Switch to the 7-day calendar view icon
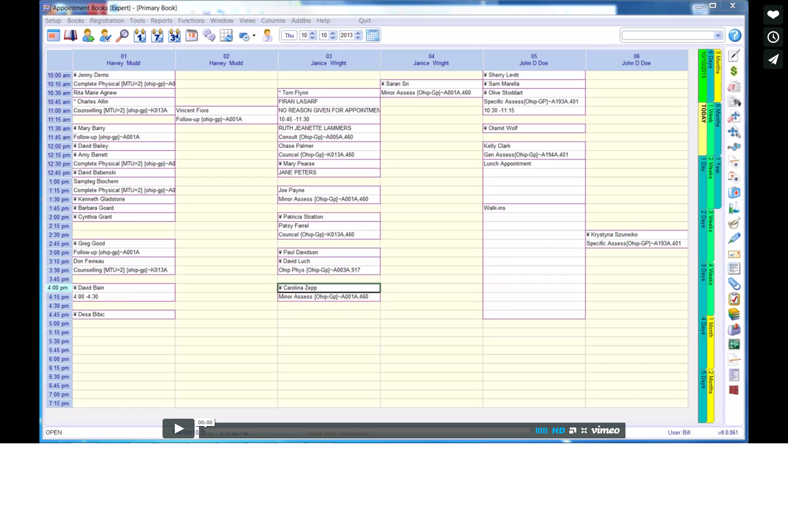Image resolution: width=788 pixels, height=532 pixels. click(x=157, y=35)
